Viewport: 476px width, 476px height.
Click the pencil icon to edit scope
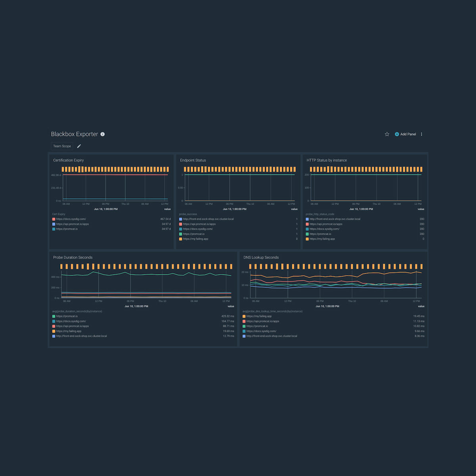pyautogui.click(x=79, y=146)
